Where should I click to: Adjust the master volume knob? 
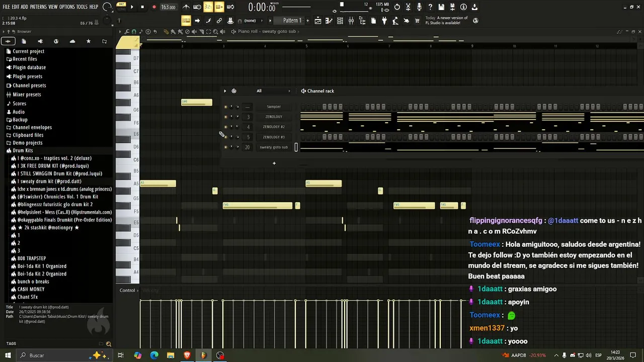(107, 7)
